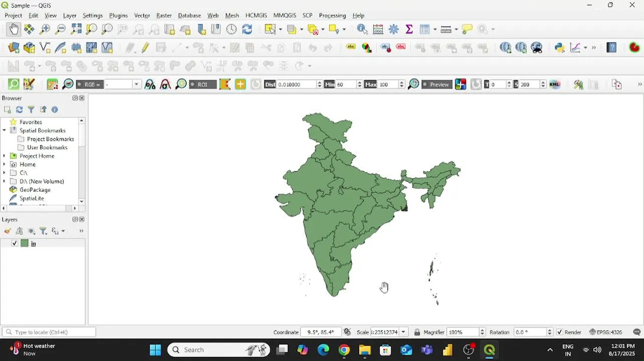Click the 'in' layer green color swatch
The height and width of the screenshot is (361, 644).
coord(24,243)
